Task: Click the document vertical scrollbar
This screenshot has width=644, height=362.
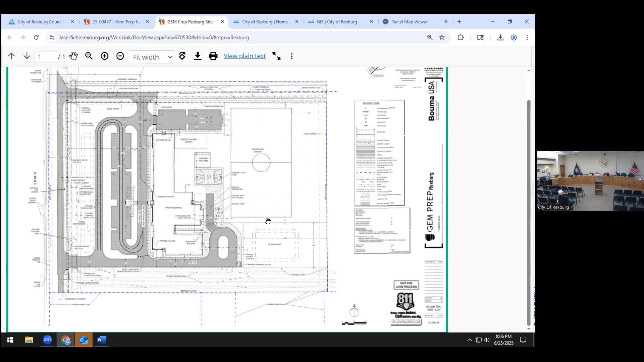Action: pyautogui.click(x=529, y=213)
